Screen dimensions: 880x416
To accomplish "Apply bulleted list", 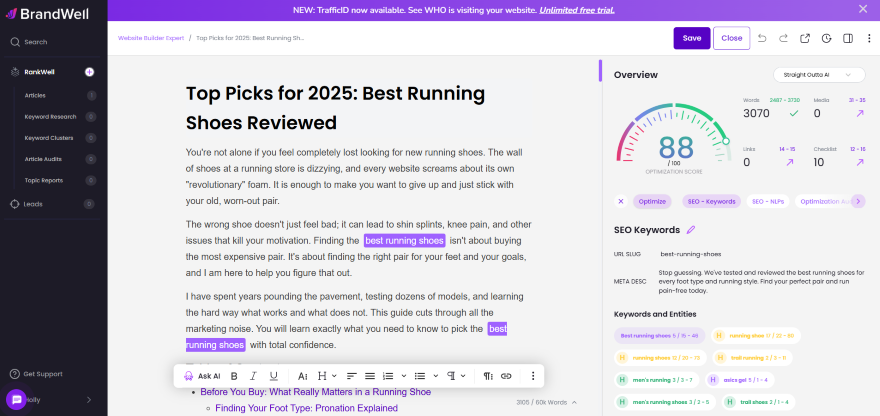I will tap(420, 376).
